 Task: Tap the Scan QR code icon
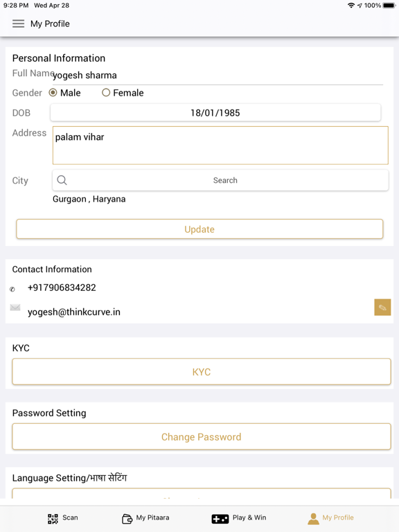coord(53,518)
